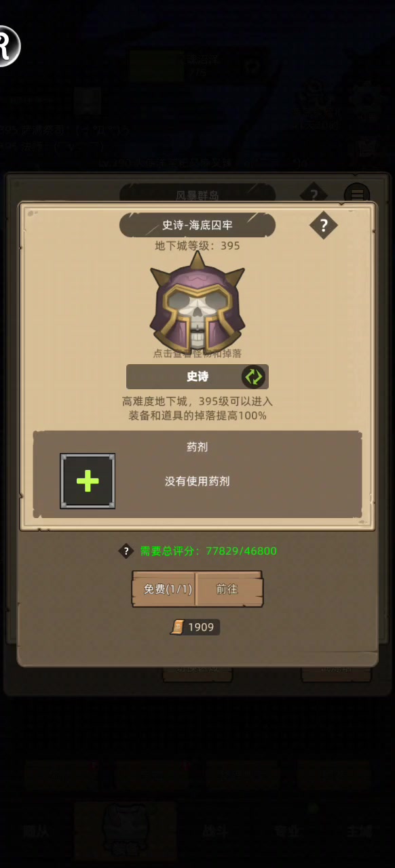Tap the 点击查看怪物和掉落 link
The width and height of the screenshot is (395, 868).
click(x=197, y=353)
